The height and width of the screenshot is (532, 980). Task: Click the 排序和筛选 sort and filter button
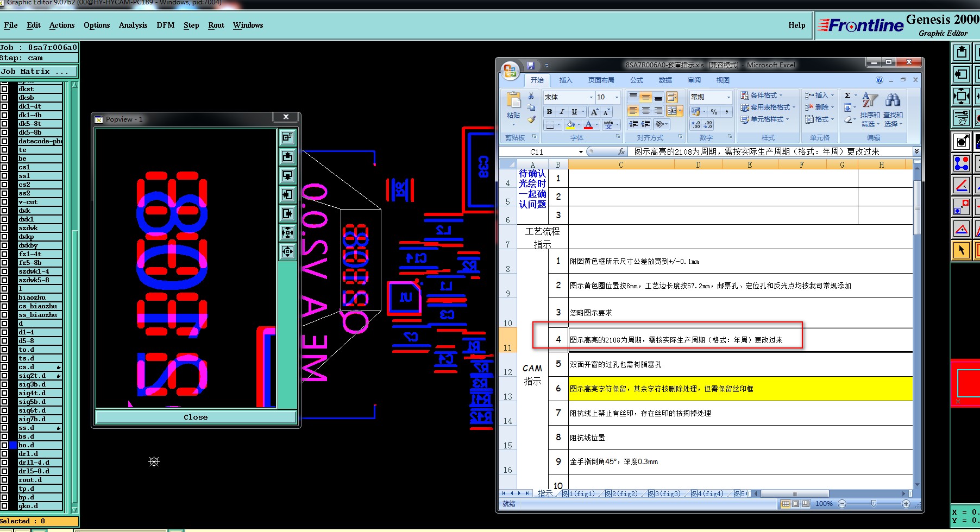pos(870,110)
